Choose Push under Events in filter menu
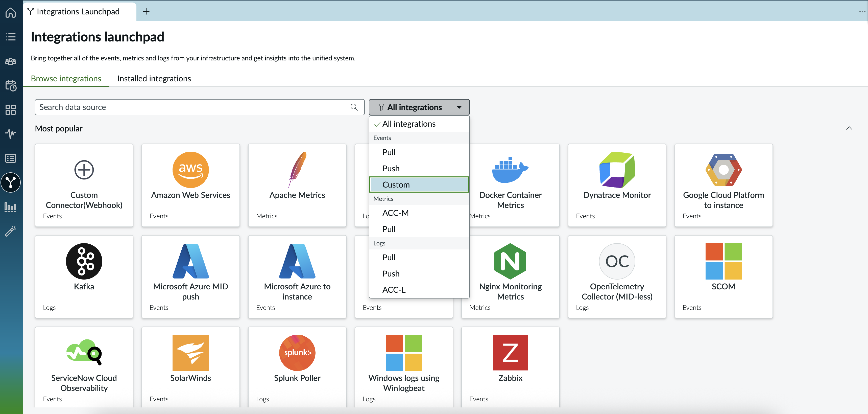The height and width of the screenshot is (414, 868). click(419, 168)
